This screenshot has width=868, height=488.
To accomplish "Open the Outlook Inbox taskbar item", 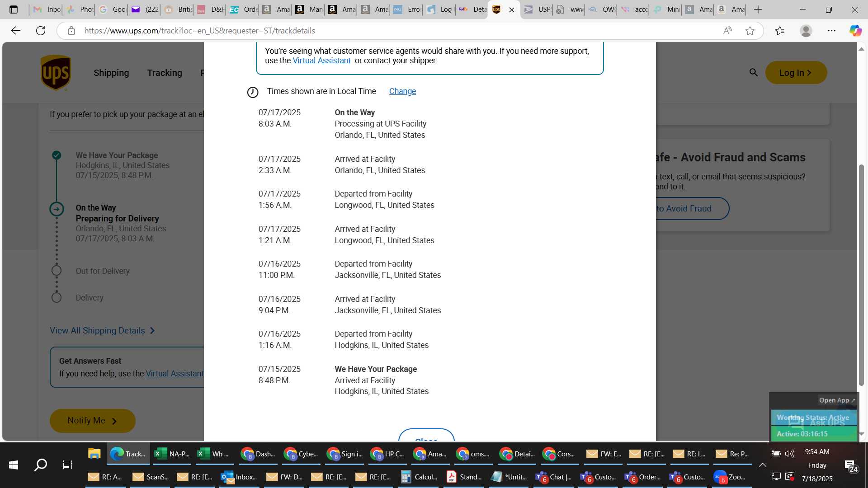I will click(x=239, y=477).
